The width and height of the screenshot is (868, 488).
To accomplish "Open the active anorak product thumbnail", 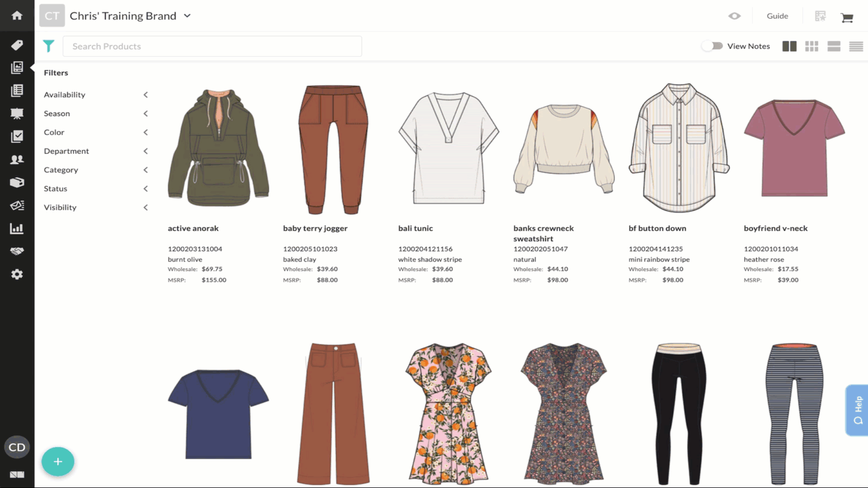I will (x=218, y=148).
